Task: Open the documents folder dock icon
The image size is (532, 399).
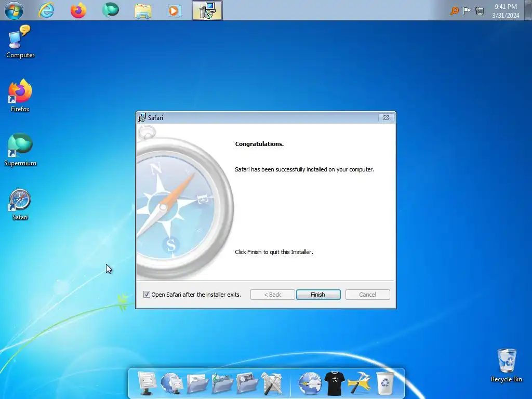Action: click(197, 383)
